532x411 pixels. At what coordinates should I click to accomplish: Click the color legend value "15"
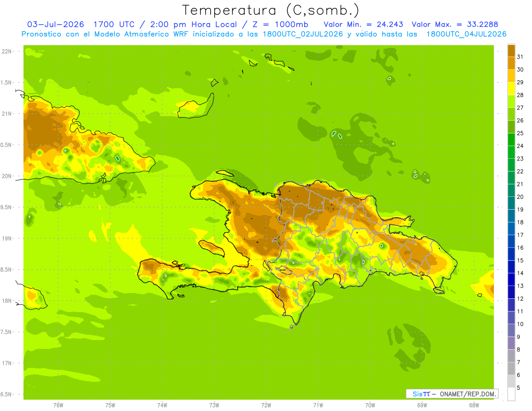pyautogui.click(x=520, y=260)
